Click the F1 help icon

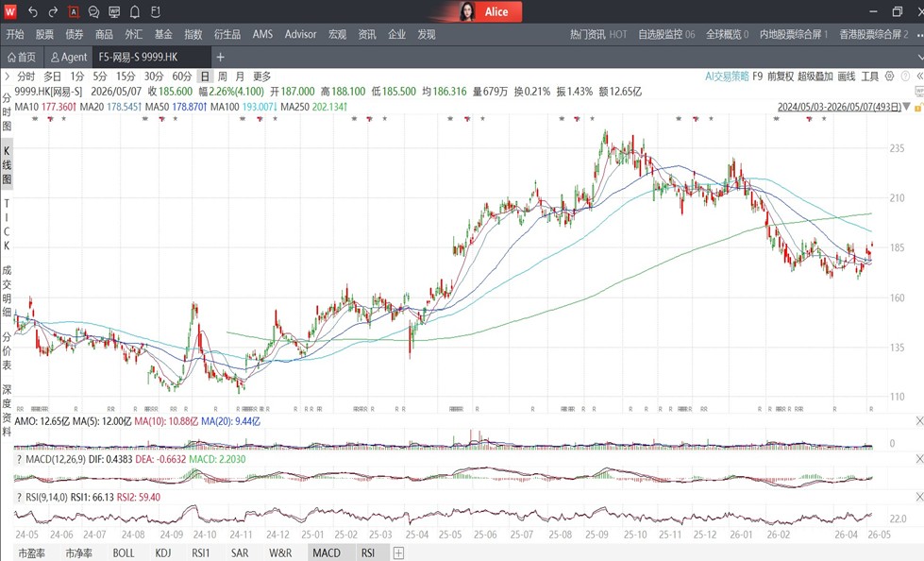[156, 11]
